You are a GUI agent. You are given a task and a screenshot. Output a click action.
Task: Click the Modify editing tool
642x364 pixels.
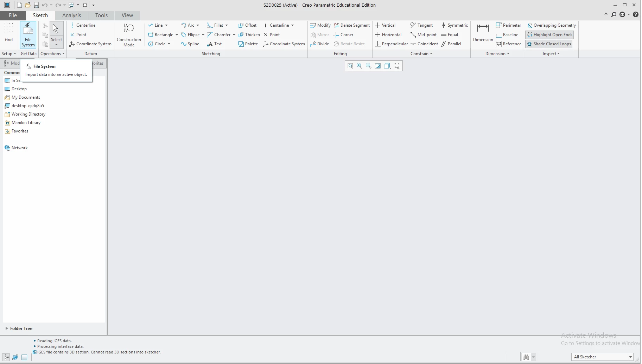point(320,25)
